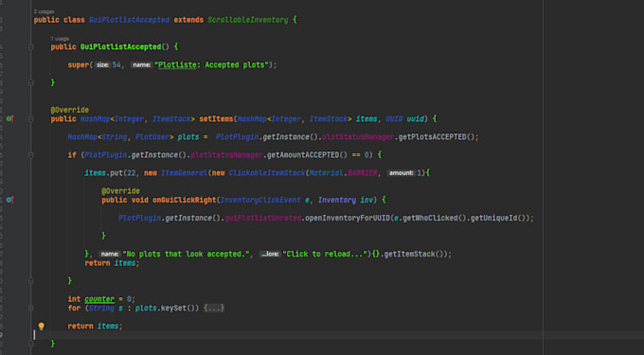Viewport: 644px width, 355px height.
Task: Click GuiPlotlistAccepted in class declaration
Action: click(129, 20)
